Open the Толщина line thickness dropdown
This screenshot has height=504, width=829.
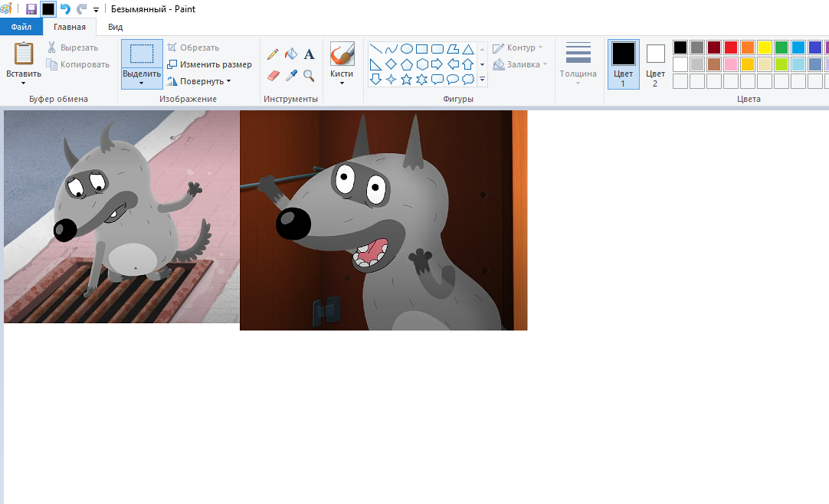pos(578,64)
